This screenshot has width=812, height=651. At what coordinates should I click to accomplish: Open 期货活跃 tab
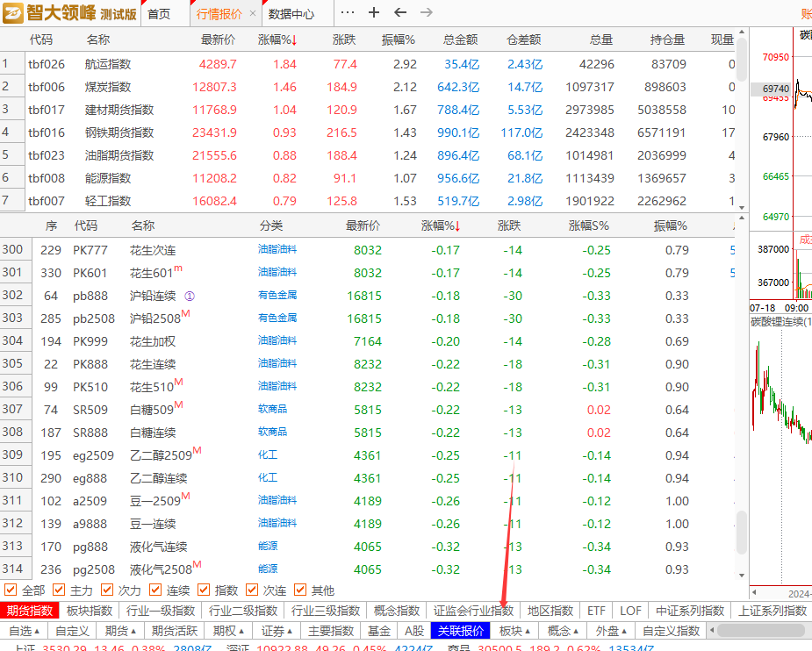coord(174,632)
